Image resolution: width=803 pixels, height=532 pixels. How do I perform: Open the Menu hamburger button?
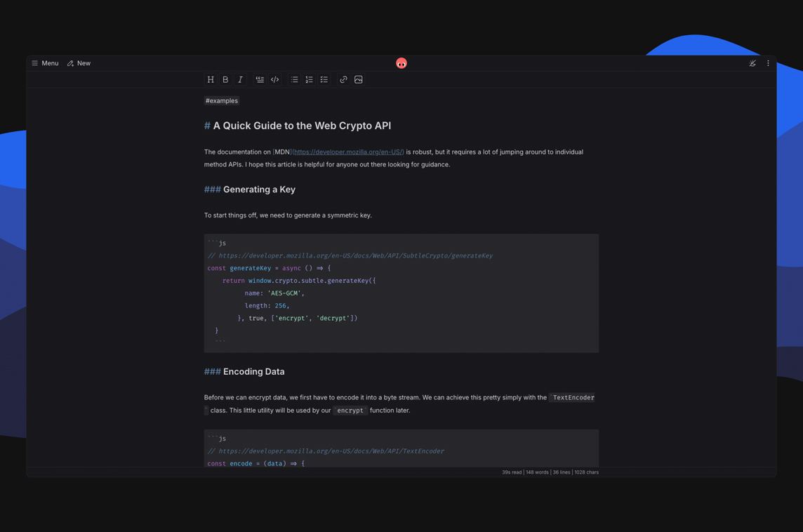[x=45, y=63]
